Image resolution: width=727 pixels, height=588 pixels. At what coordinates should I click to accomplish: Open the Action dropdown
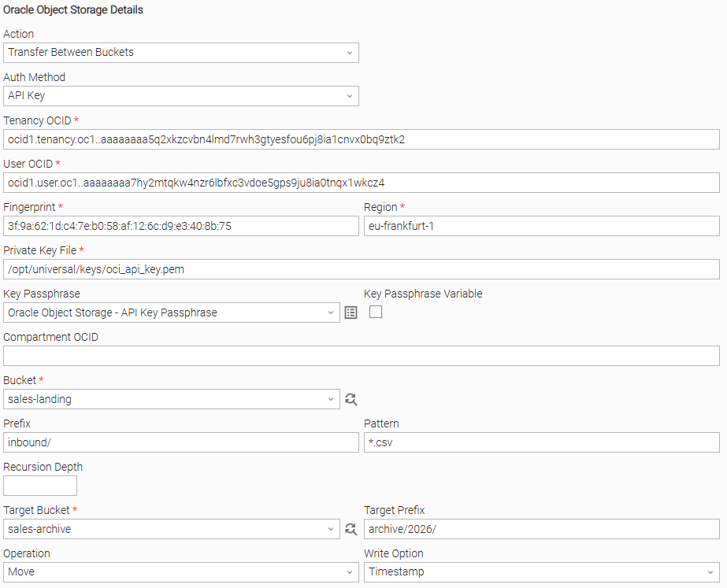pos(181,53)
